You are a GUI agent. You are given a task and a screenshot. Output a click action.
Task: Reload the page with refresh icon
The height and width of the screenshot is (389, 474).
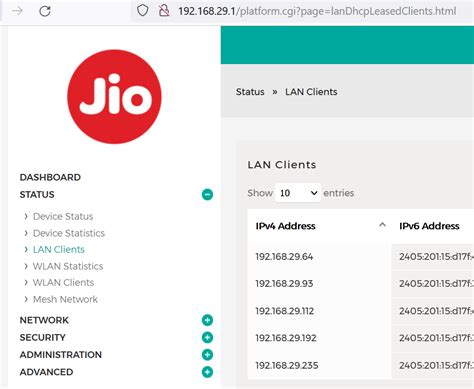[x=45, y=11]
